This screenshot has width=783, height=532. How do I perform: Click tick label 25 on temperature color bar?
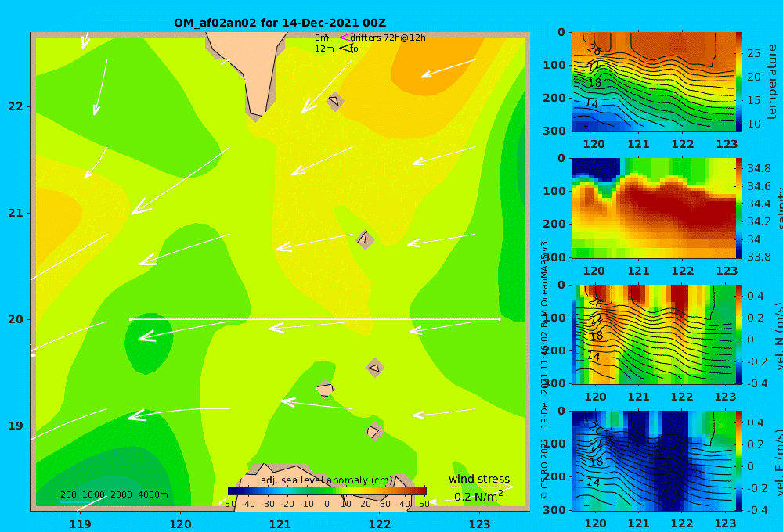753,53
